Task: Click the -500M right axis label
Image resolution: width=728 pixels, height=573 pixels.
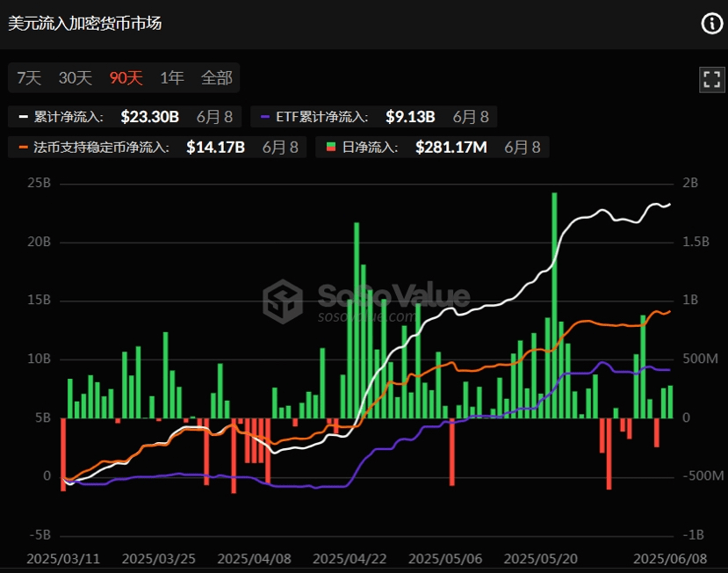Action: pyautogui.click(x=703, y=475)
